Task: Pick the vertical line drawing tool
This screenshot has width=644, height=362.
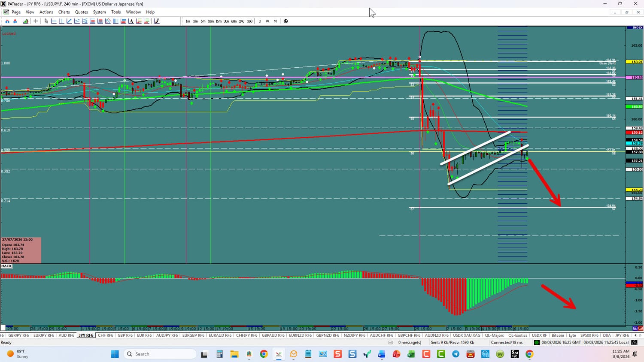Action: (x=61, y=21)
